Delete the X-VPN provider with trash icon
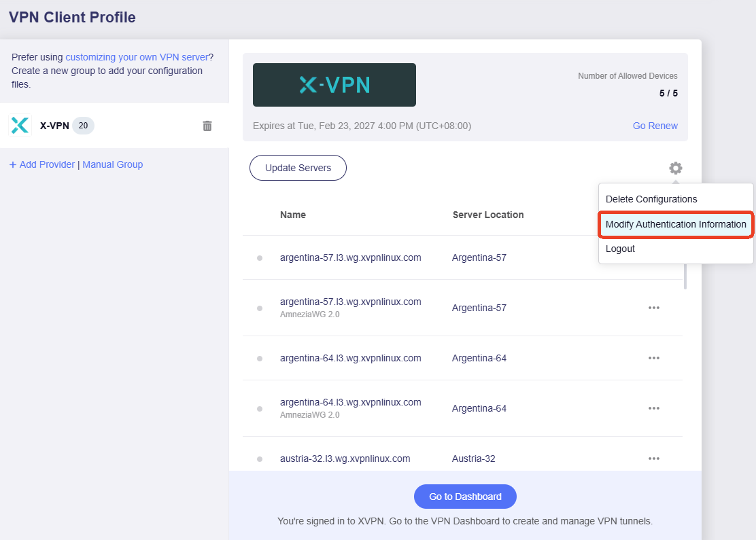Image resolution: width=756 pixels, height=540 pixels. 207,126
